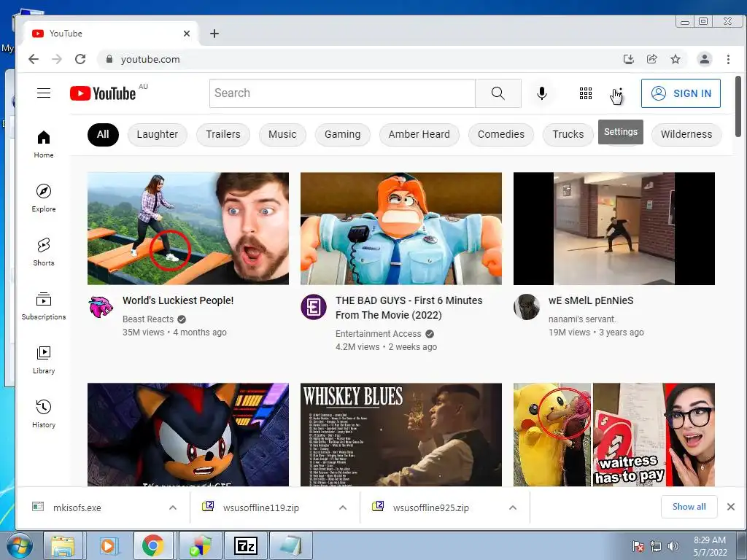Open THE BAD GUYS video thumbnail
747x560 pixels.
click(401, 228)
